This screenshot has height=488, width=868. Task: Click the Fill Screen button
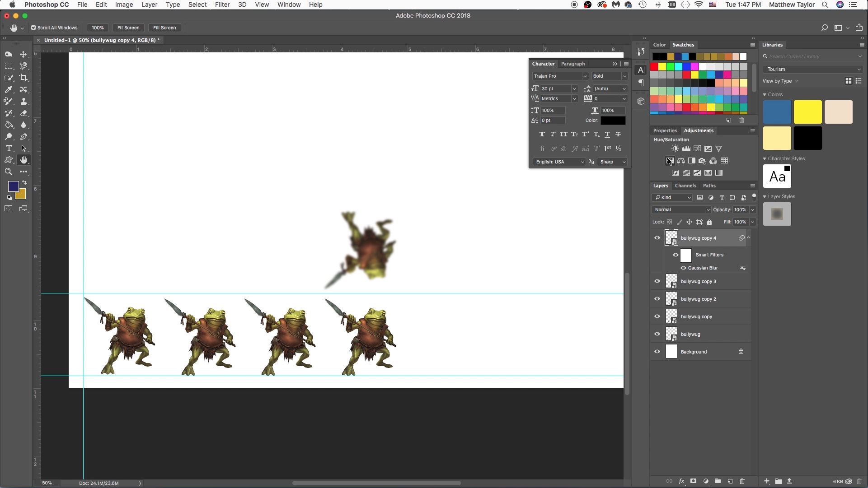point(164,28)
